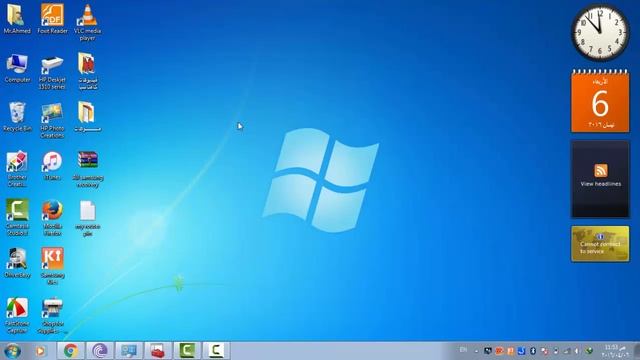Click the red toolbox taskbar button
The width and height of the screenshot is (640, 360).
(158, 351)
